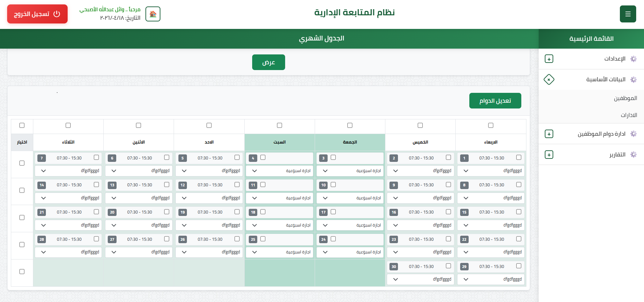Open shift dropdown for day 12

(209, 198)
